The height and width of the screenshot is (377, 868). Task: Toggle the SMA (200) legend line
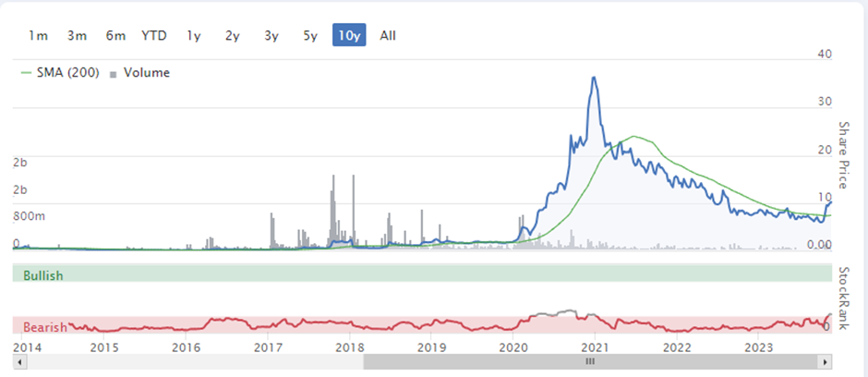(60, 72)
